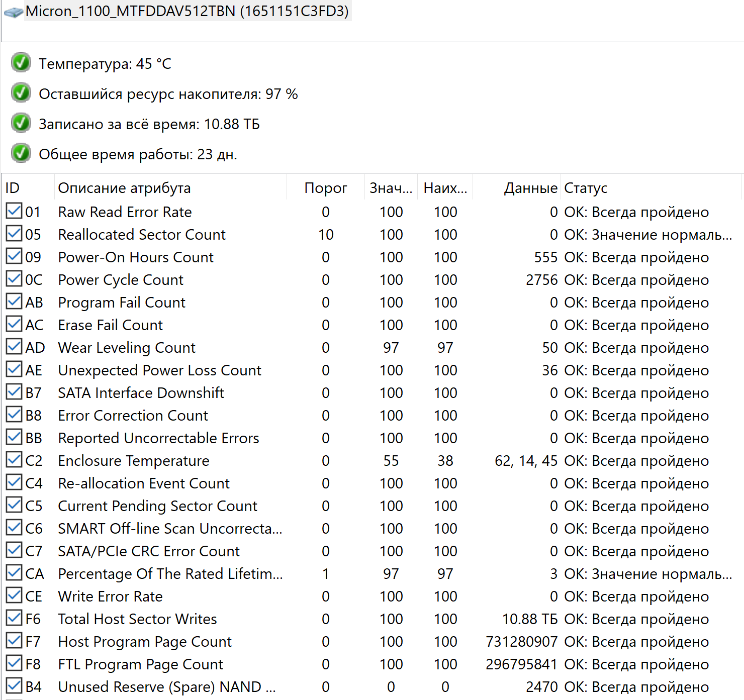The width and height of the screenshot is (744, 700).
Task: Uncheck the AB Program Fail Count checkbox
Action: (14, 302)
